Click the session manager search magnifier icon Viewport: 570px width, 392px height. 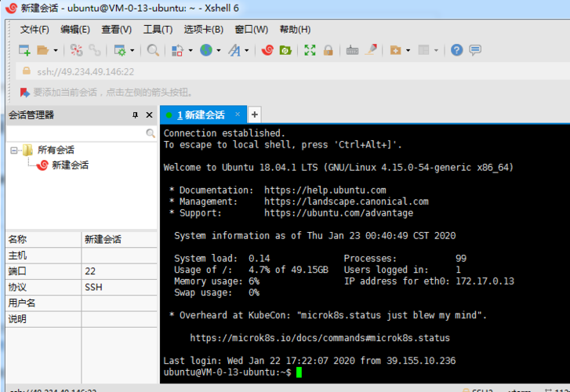tap(151, 133)
